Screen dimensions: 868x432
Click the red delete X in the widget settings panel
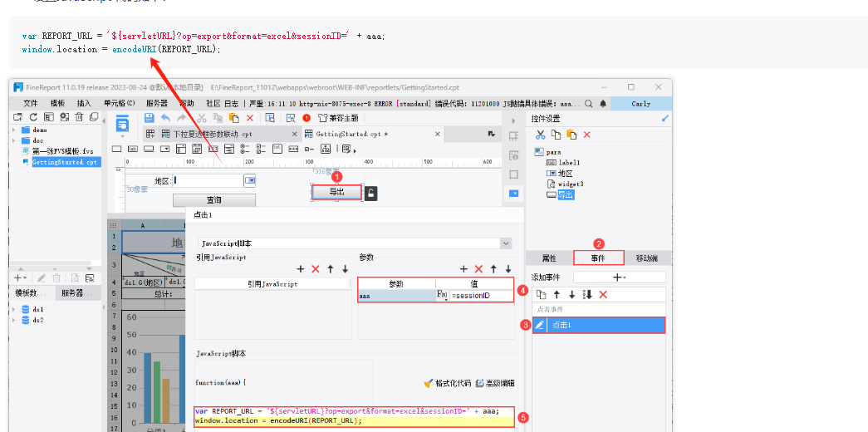coord(587,135)
